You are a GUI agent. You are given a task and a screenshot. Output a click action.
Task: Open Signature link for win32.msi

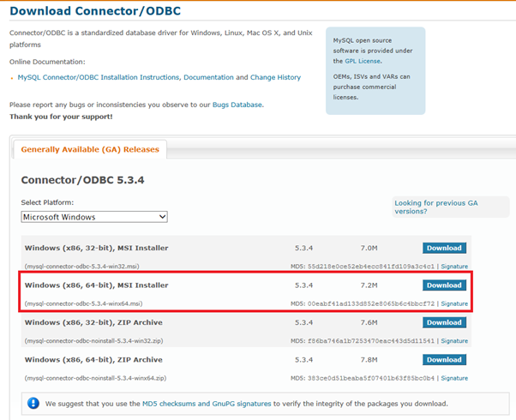tap(454, 267)
